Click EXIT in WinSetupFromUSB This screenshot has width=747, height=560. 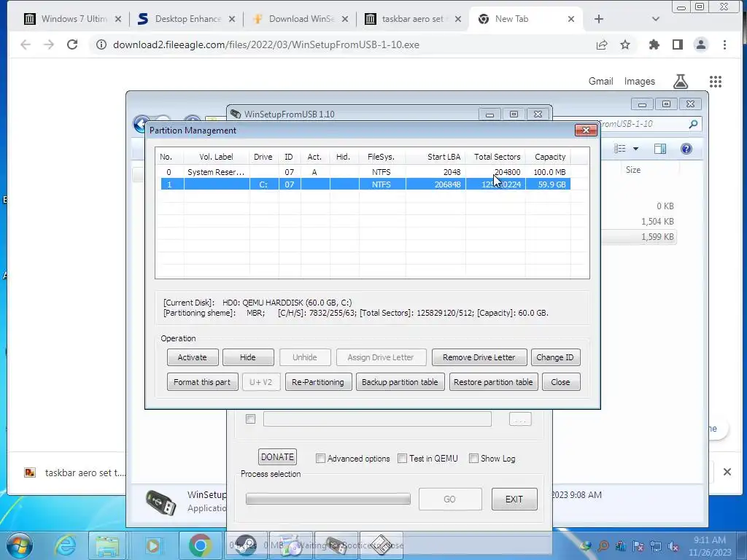pyautogui.click(x=514, y=499)
